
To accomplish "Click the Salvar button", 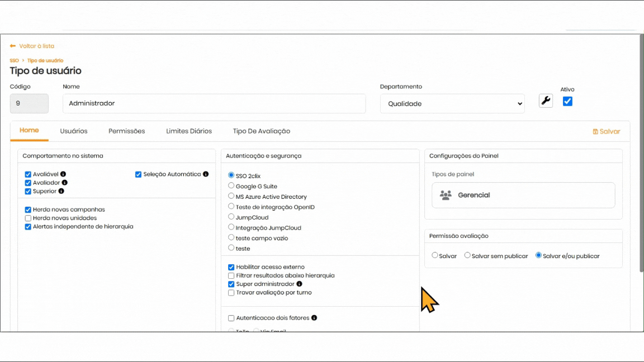I will click(x=607, y=132).
